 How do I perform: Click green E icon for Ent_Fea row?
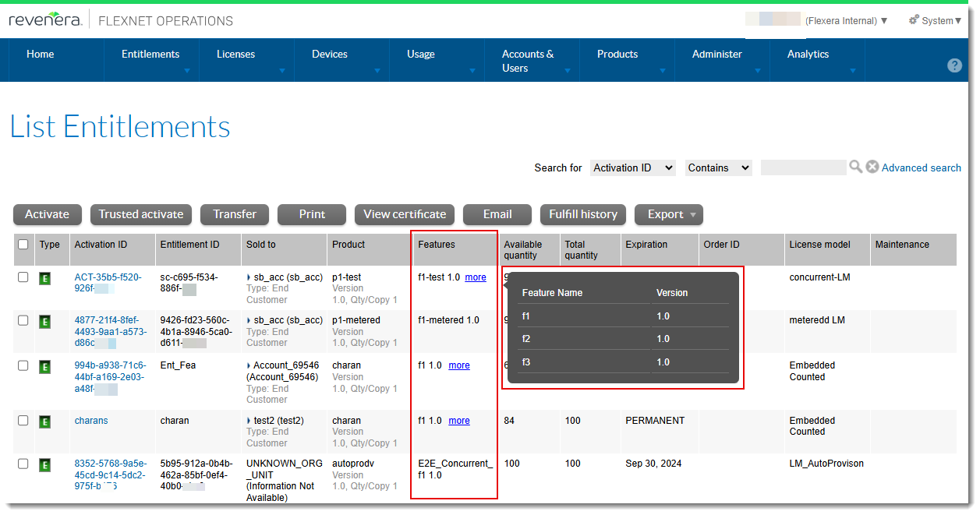tap(45, 366)
